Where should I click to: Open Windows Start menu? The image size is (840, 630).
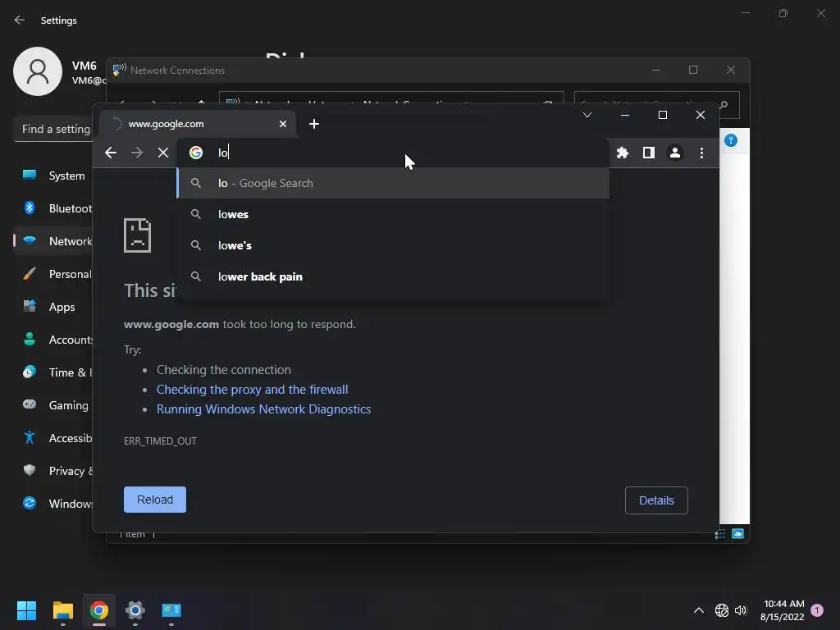(x=26, y=610)
